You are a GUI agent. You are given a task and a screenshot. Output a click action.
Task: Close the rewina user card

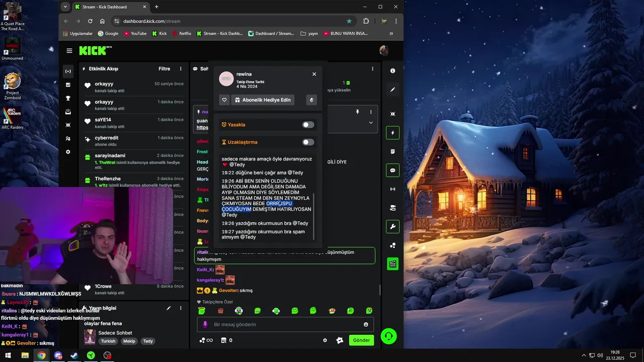coord(314,74)
